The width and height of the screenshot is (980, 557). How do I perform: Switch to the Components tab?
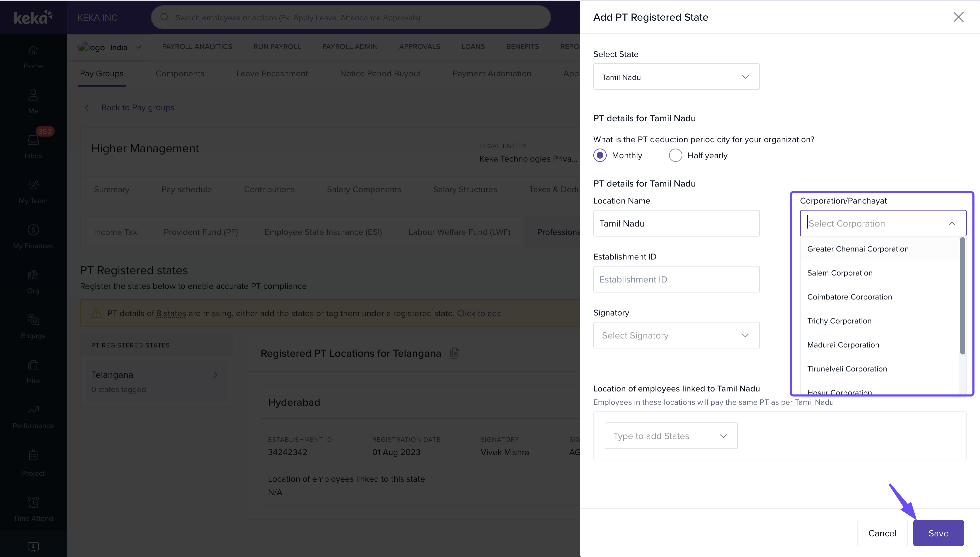(x=180, y=73)
